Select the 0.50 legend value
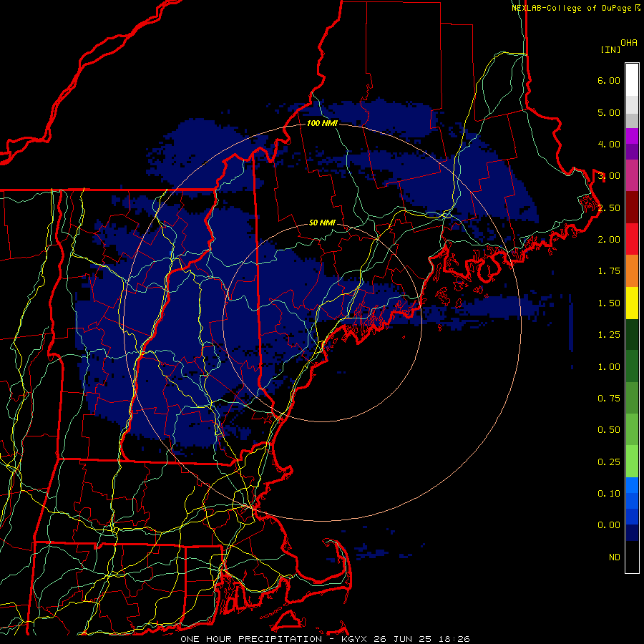644x644 pixels. point(609,430)
